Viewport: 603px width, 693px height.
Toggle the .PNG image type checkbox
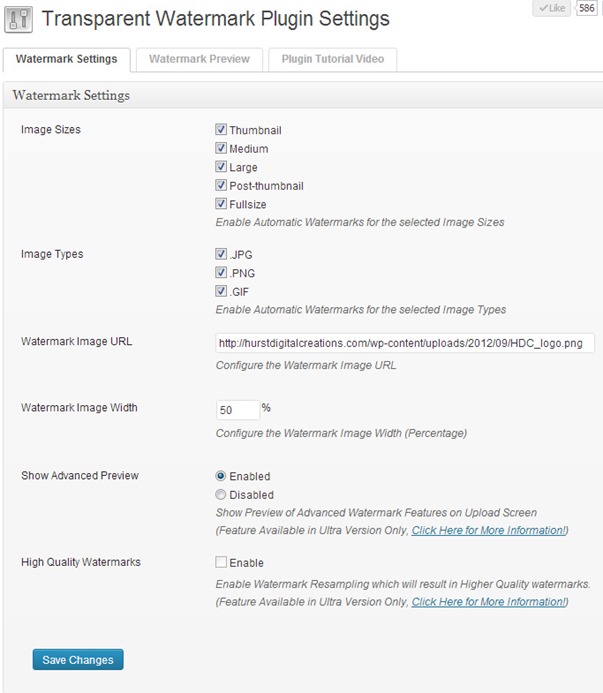(221, 273)
